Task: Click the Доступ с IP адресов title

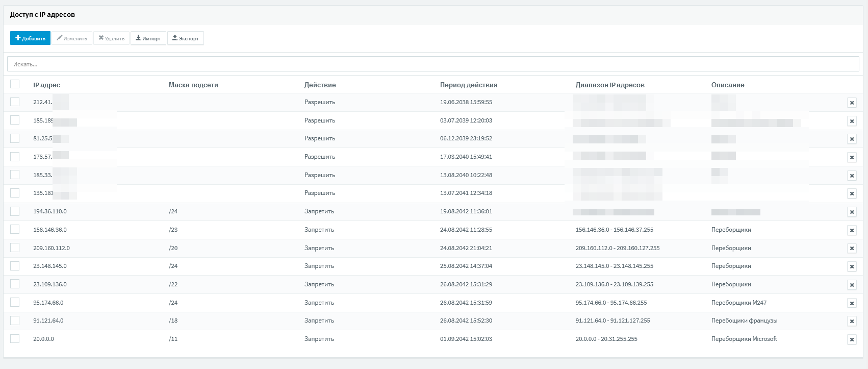Action: (42, 15)
